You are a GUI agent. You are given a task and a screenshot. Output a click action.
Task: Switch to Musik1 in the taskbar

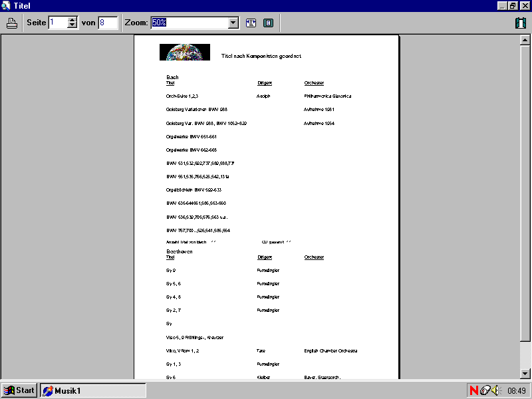tap(93, 390)
